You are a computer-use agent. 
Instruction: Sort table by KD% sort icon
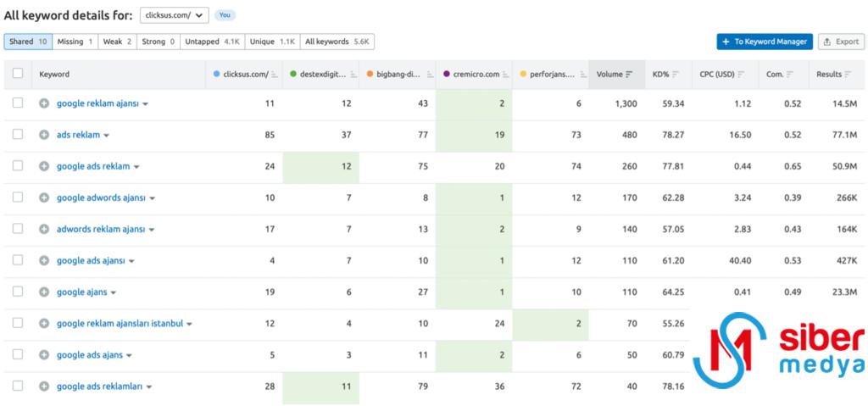[x=676, y=75]
